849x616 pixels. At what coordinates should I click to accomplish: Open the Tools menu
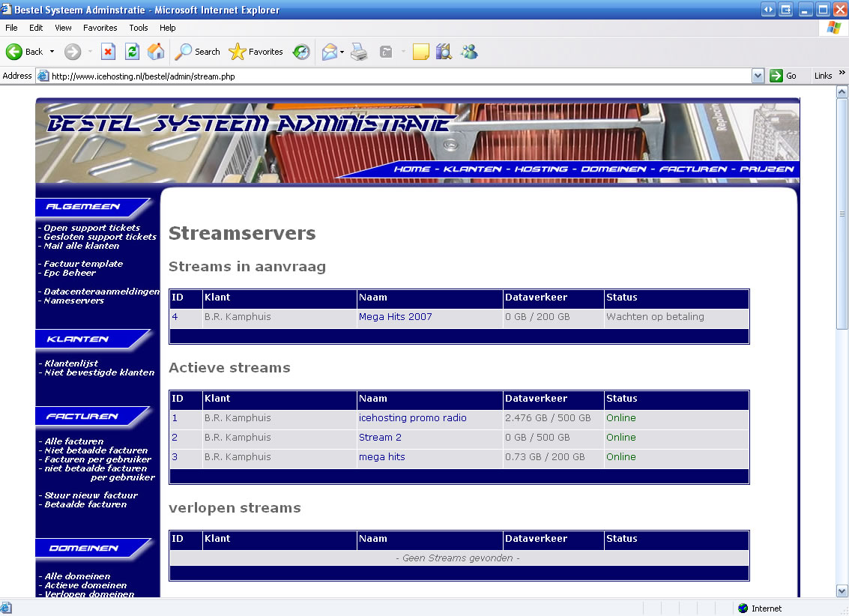pos(139,28)
